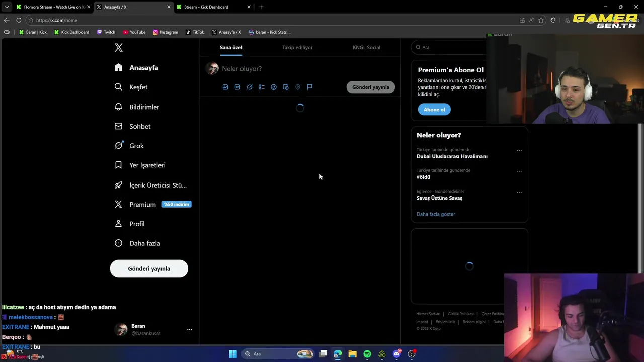Go back in browser history
Image resolution: width=644 pixels, height=362 pixels.
coord(7,20)
